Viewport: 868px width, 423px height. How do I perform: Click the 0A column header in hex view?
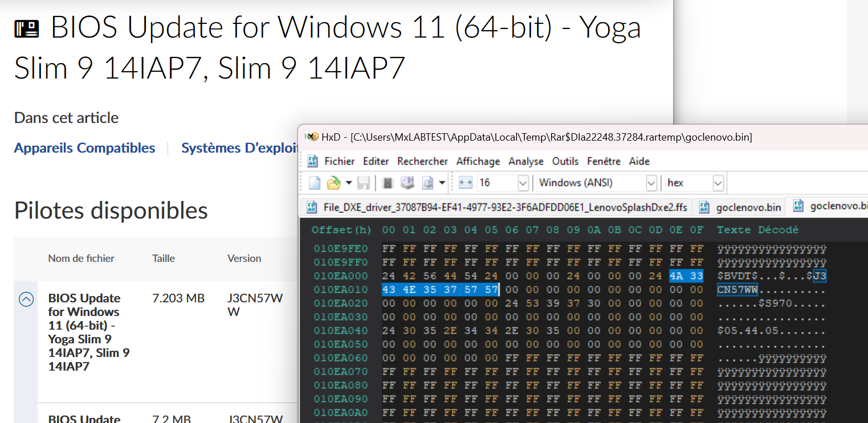pyautogui.click(x=594, y=230)
